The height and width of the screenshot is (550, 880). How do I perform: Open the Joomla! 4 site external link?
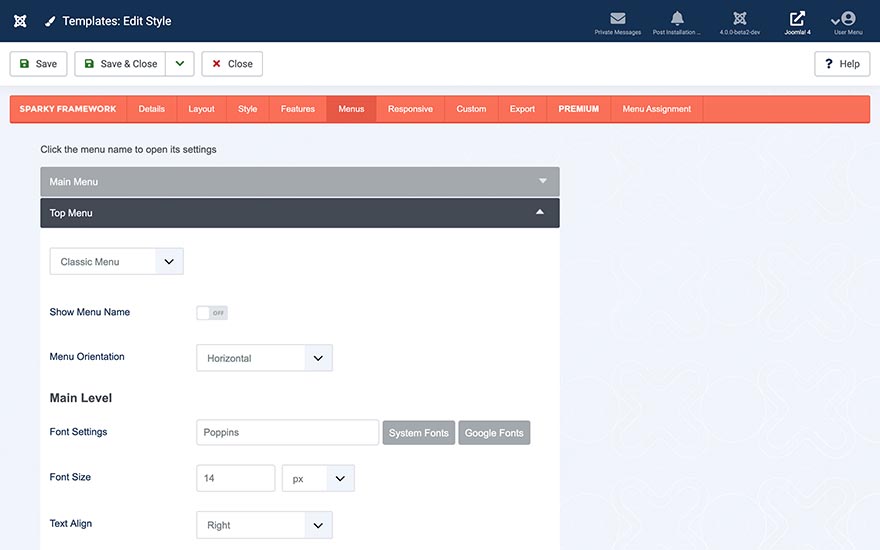797,19
